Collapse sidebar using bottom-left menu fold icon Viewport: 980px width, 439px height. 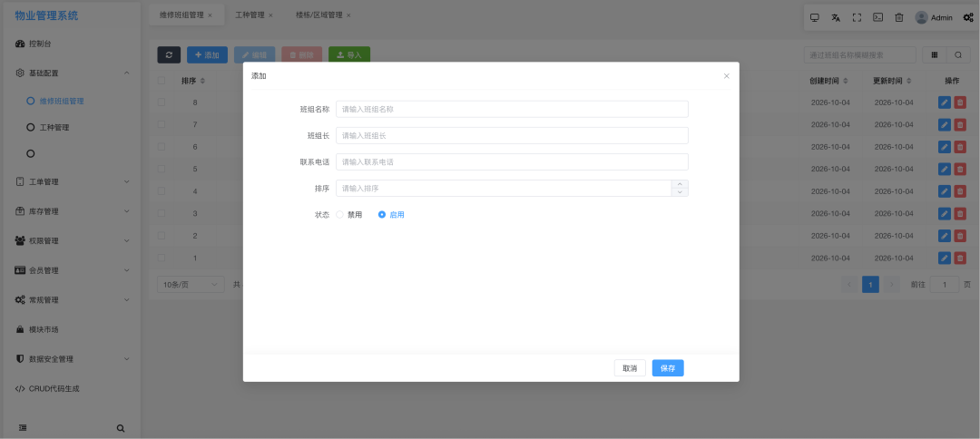pyautogui.click(x=23, y=428)
